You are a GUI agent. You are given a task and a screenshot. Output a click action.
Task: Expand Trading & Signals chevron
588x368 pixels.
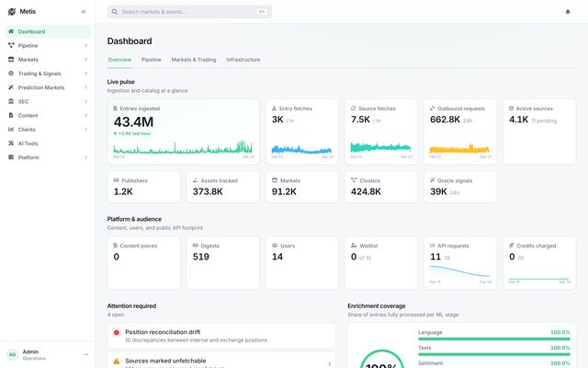[x=85, y=74]
